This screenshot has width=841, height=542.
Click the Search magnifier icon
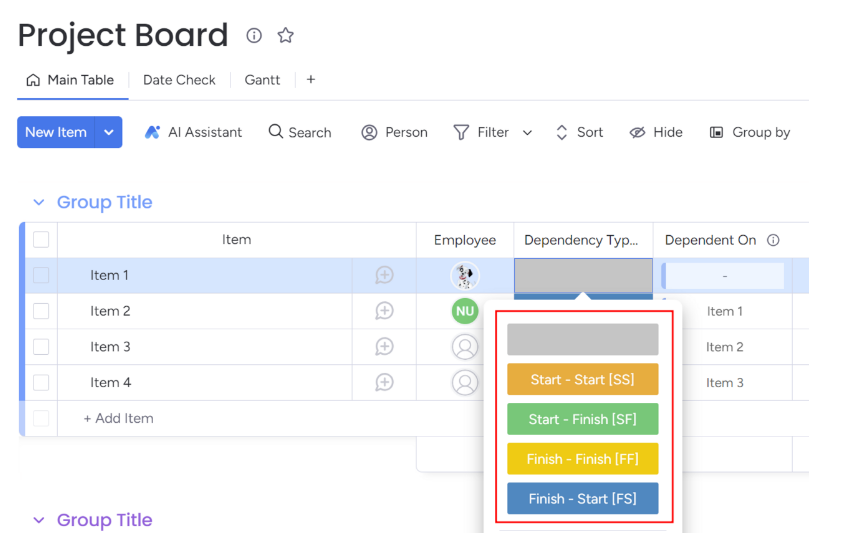point(275,131)
